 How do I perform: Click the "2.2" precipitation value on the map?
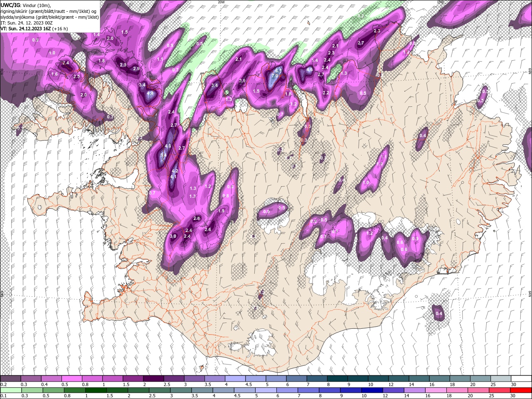[326, 93]
